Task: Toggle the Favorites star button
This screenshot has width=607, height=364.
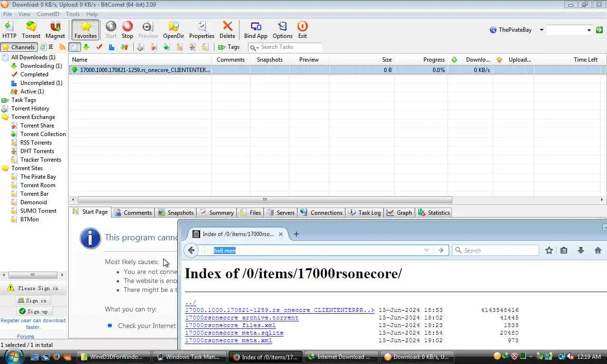Action: 85,29
